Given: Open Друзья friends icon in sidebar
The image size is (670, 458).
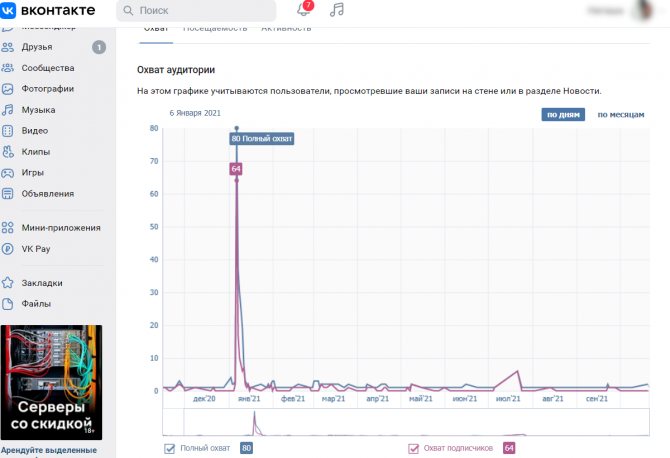Looking at the screenshot, I should [x=8, y=47].
